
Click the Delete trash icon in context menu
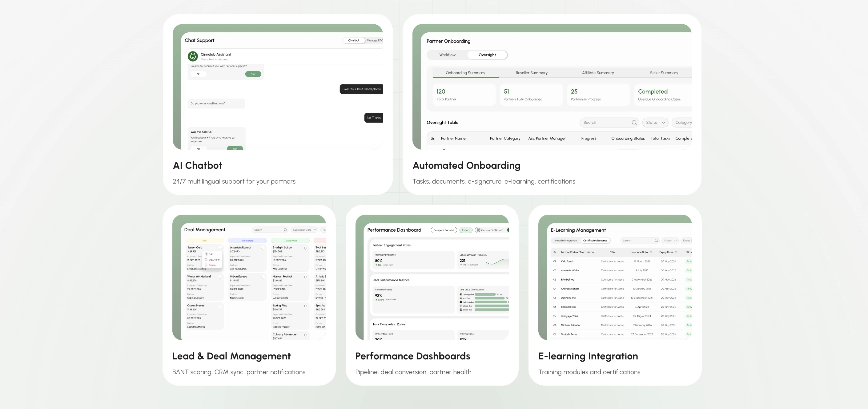coord(206,265)
